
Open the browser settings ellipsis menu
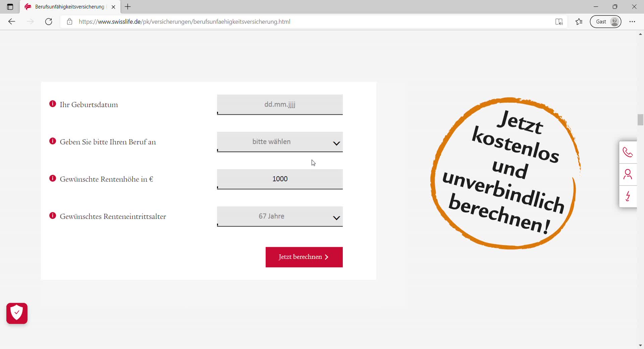632,22
